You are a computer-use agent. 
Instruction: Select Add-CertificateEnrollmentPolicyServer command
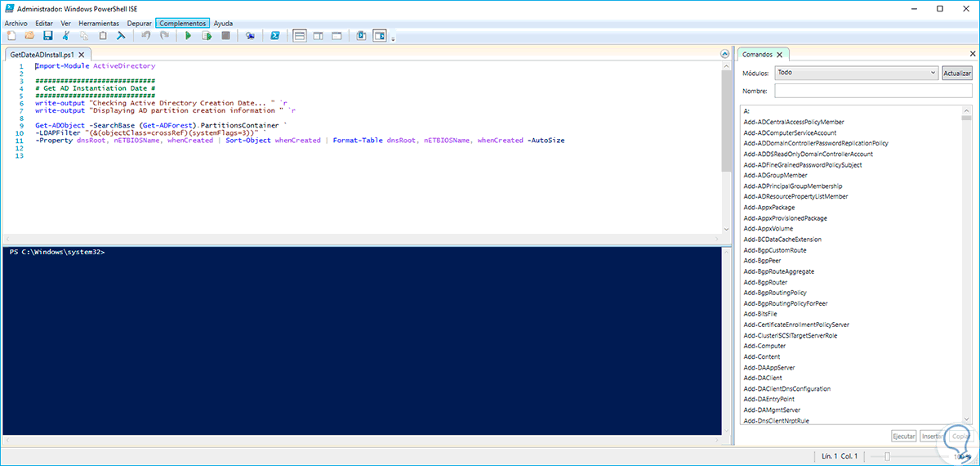click(796, 324)
